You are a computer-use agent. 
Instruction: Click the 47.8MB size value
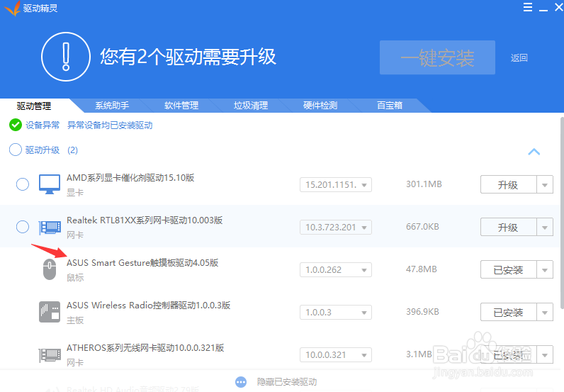click(x=421, y=269)
